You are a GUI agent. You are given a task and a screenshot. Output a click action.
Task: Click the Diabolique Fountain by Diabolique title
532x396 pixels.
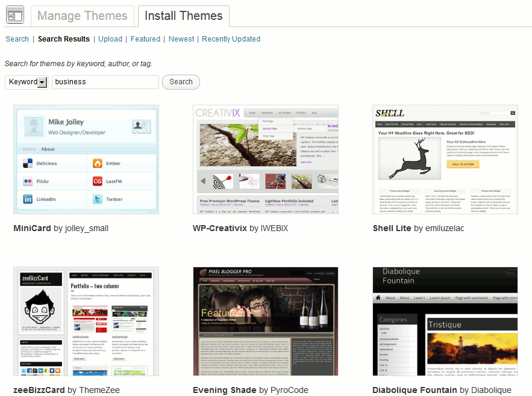[x=442, y=390]
